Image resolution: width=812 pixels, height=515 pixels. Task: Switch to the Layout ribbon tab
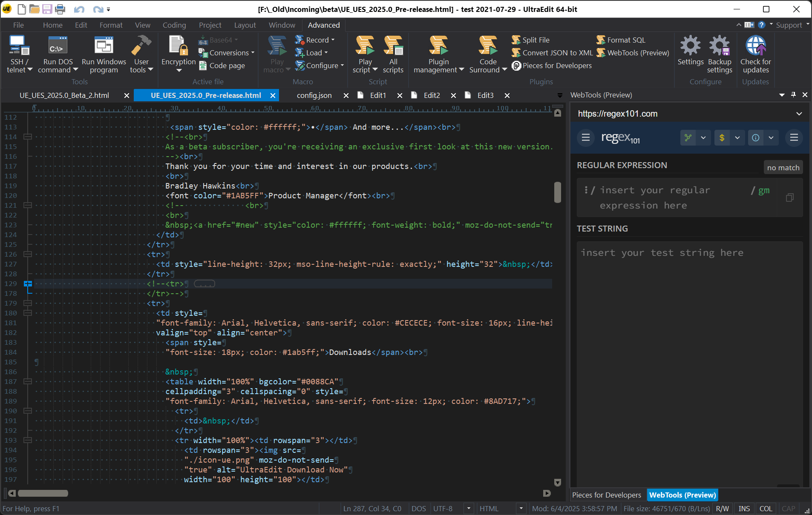click(245, 25)
